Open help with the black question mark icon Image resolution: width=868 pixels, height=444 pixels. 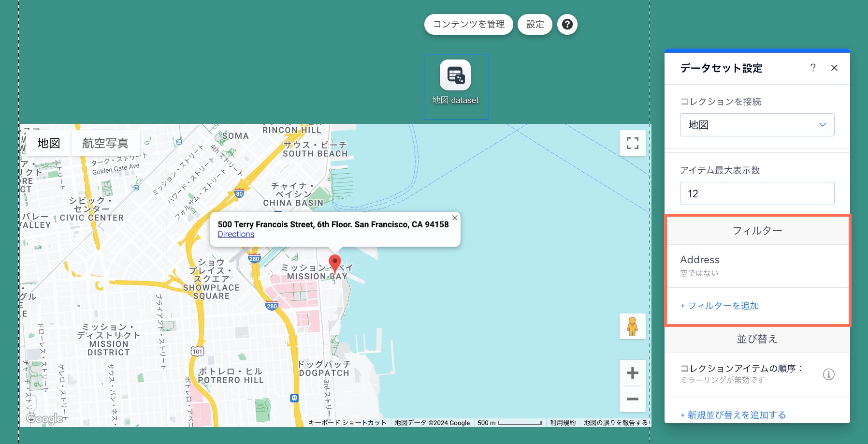coord(567,24)
